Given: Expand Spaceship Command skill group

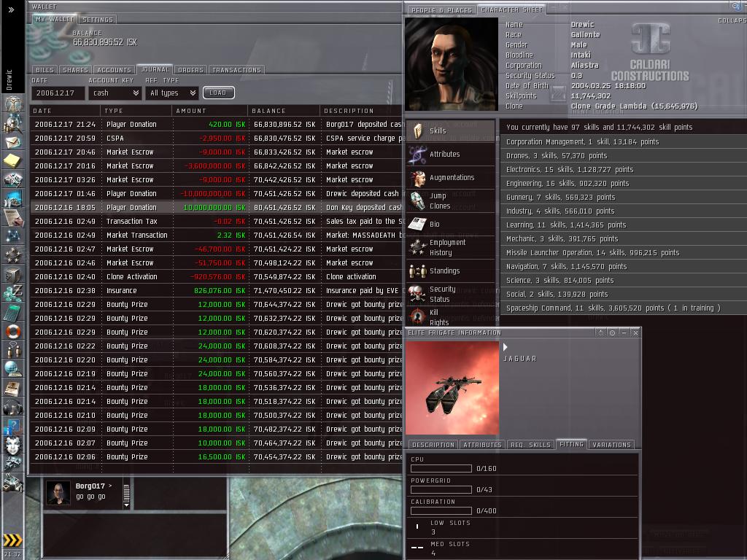Looking at the screenshot, I should tap(624, 308).
